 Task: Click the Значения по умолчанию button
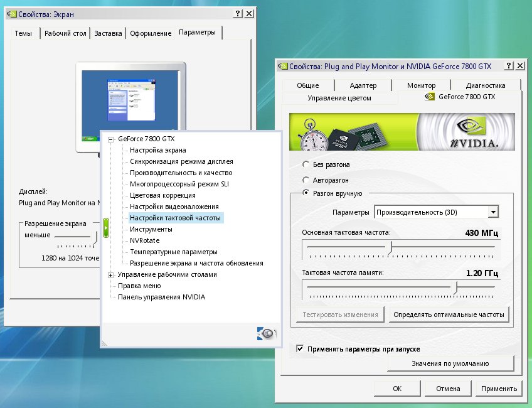pyautogui.click(x=450, y=363)
